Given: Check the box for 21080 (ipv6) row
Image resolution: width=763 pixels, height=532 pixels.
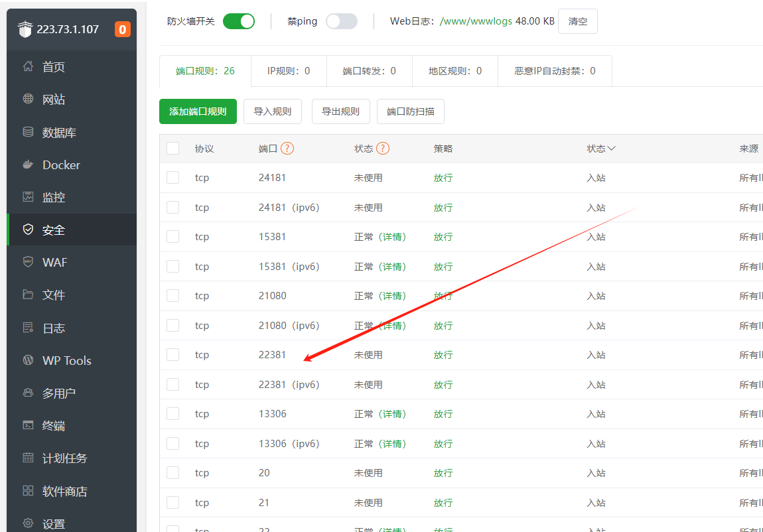Looking at the screenshot, I should click(173, 325).
